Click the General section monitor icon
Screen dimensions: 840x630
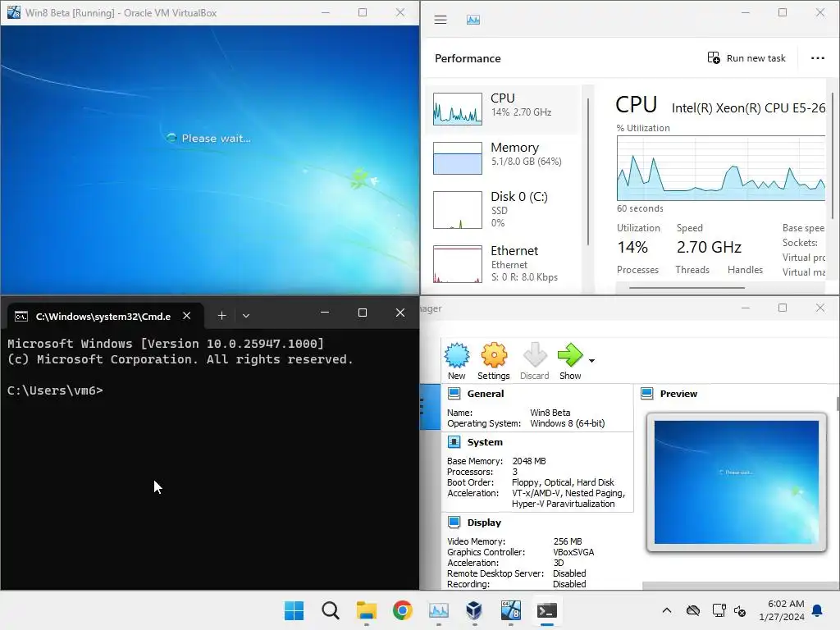pyautogui.click(x=454, y=393)
